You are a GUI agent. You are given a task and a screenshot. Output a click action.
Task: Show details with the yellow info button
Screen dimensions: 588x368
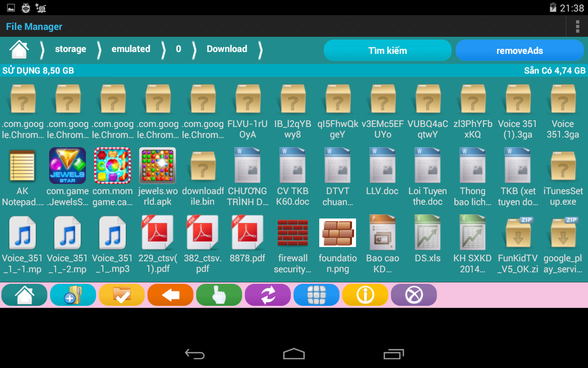point(365,295)
